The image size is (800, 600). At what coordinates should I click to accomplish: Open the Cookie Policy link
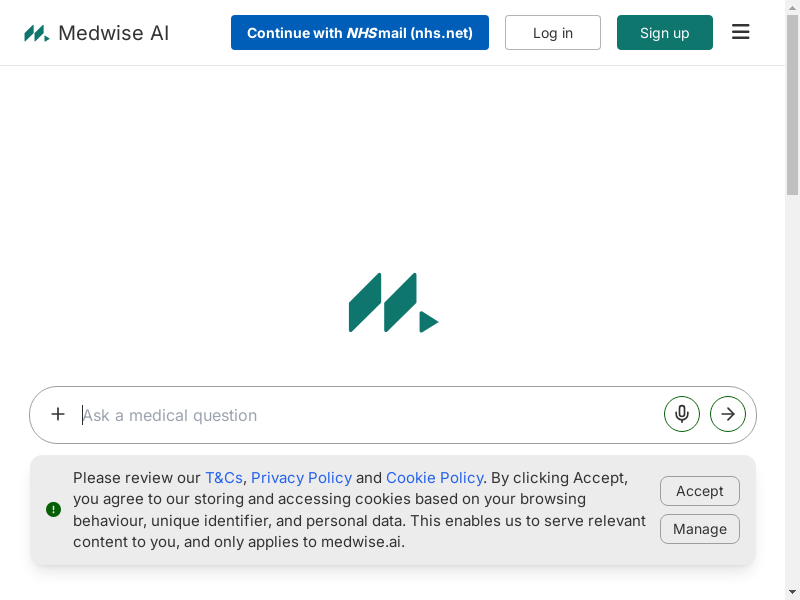tap(434, 478)
